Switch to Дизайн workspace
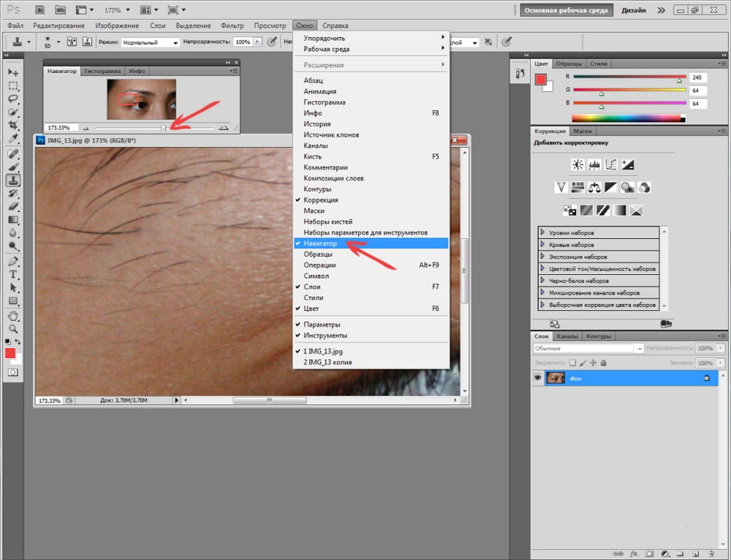This screenshot has height=560, width=731. point(634,10)
